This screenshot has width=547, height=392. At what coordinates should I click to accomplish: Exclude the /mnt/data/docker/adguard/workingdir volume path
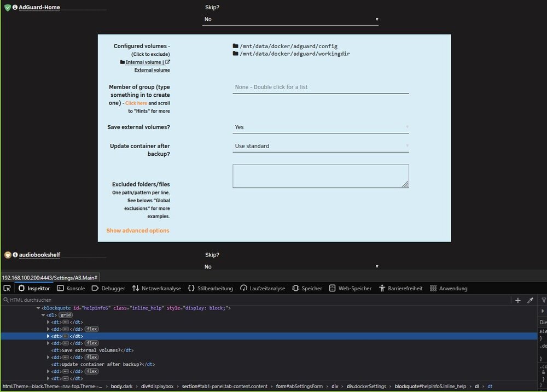click(294, 54)
